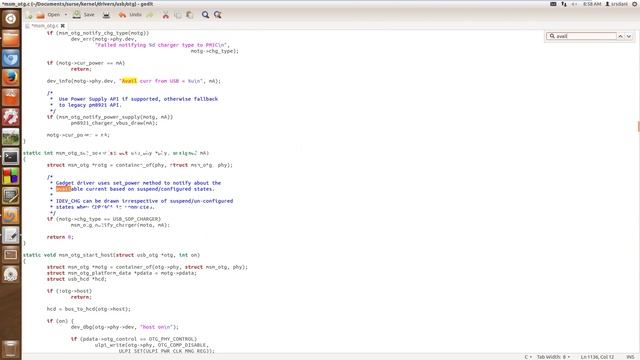The image size is (640, 360).
Task: Open the srsdani user menu
Action: click(616, 4)
